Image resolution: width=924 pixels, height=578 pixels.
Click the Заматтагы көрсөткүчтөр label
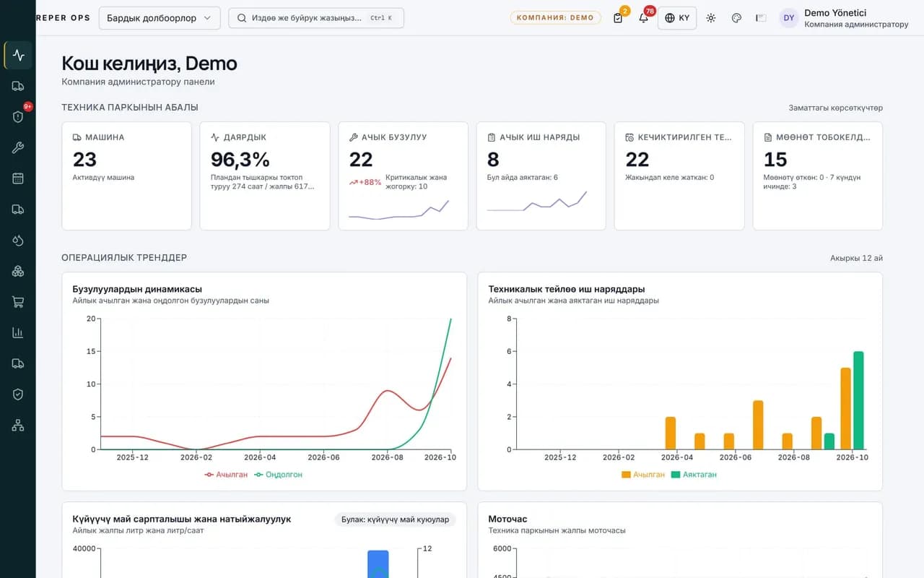coord(835,108)
